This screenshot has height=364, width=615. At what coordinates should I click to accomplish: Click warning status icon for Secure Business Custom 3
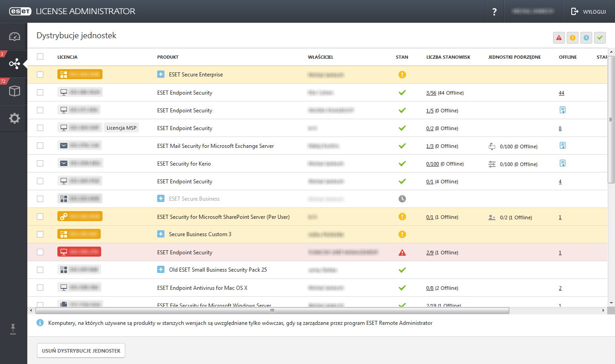pyautogui.click(x=402, y=234)
